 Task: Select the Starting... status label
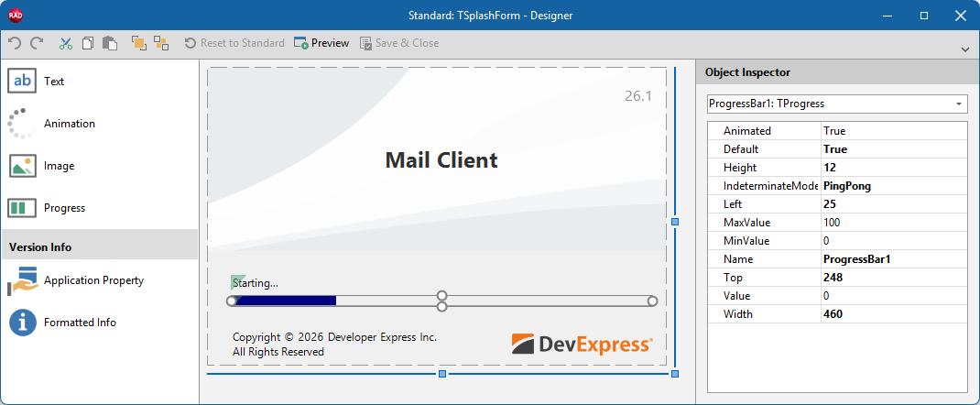[x=255, y=283]
